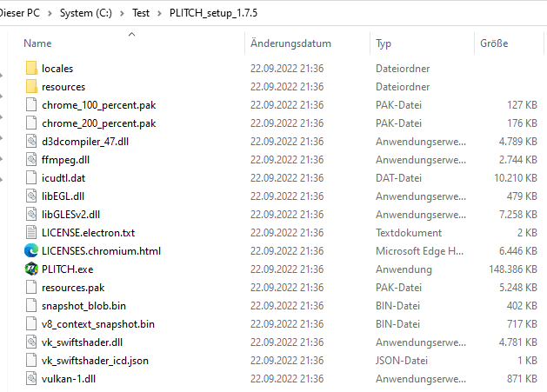Select the file name icudtl.dat

[x=63, y=178]
